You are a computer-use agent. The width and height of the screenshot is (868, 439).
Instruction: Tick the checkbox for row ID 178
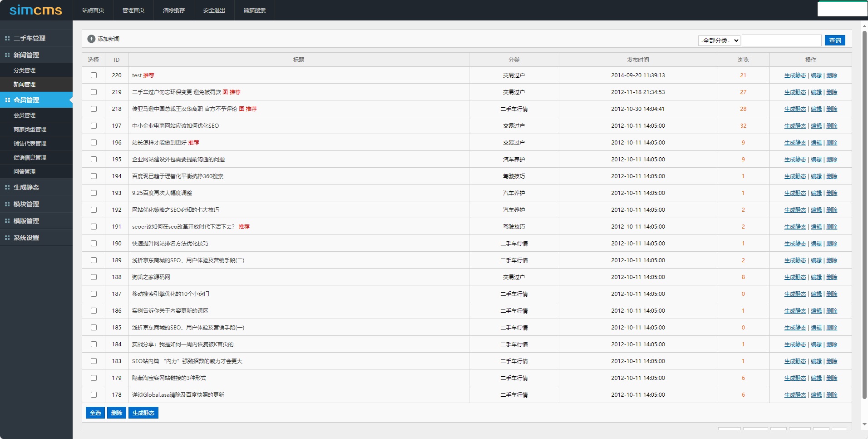pyautogui.click(x=94, y=395)
